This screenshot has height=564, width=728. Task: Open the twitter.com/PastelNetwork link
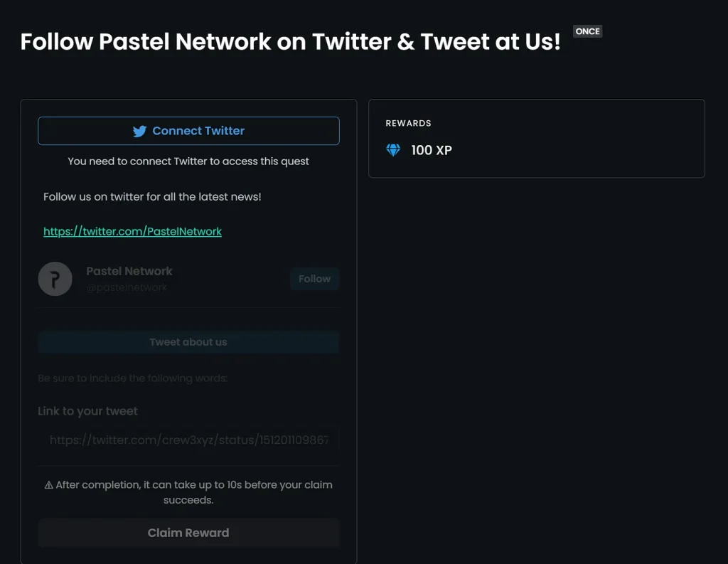tap(132, 231)
